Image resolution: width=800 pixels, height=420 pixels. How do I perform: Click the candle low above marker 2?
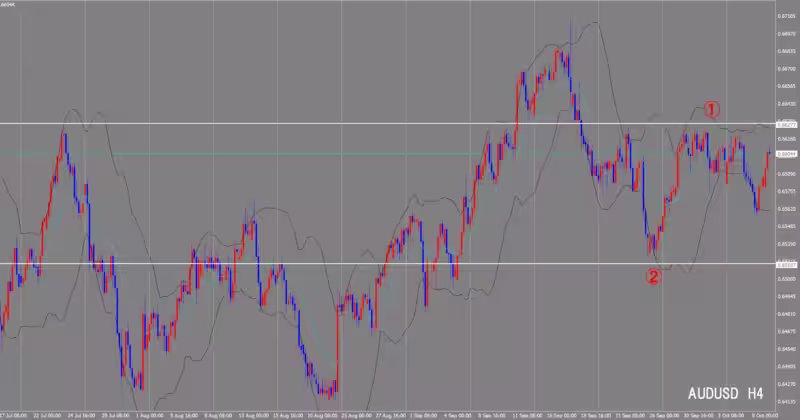(651, 252)
